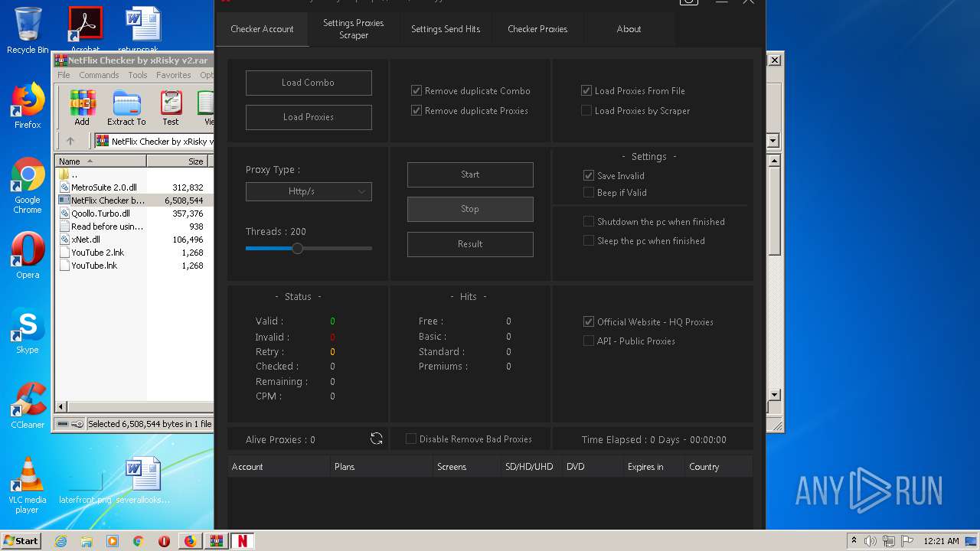
Task: Enable Shutdown the pc when finished
Action: click(x=589, y=221)
